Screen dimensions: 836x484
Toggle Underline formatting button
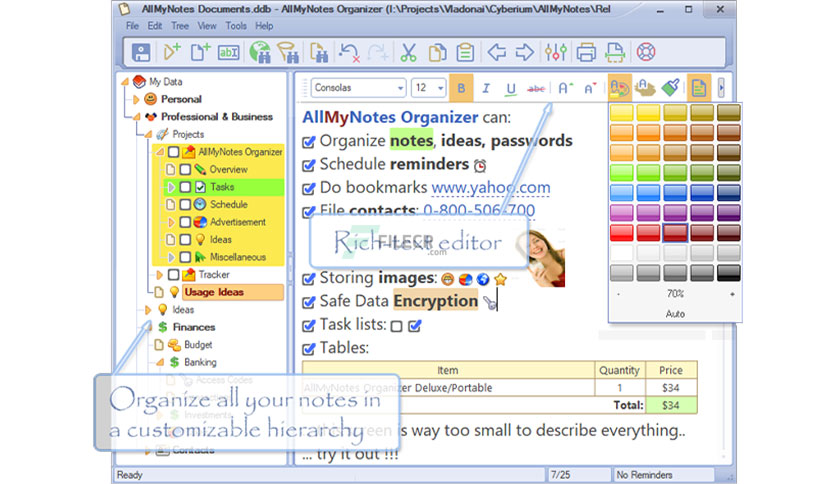(510, 88)
